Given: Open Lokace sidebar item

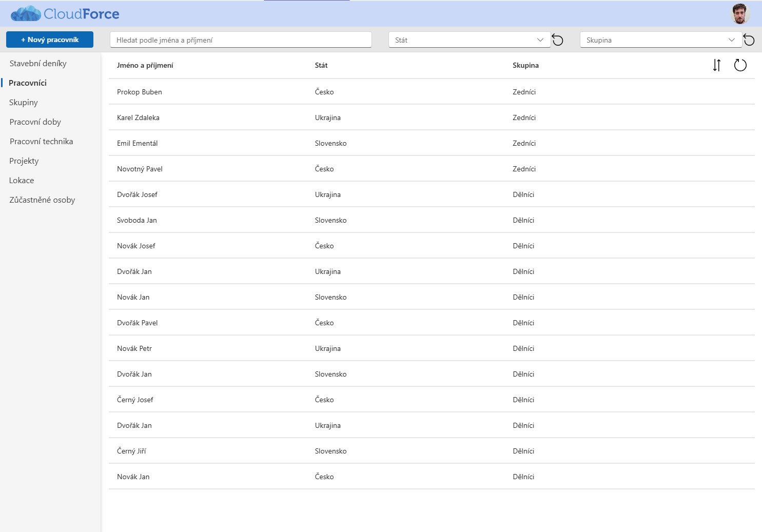Looking at the screenshot, I should (22, 181).
